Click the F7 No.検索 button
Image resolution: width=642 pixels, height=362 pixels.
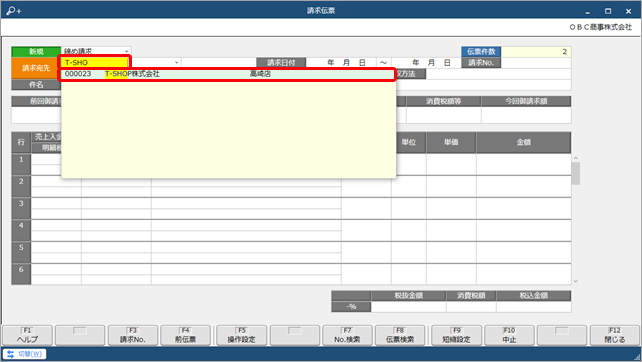tap(347, 335)
